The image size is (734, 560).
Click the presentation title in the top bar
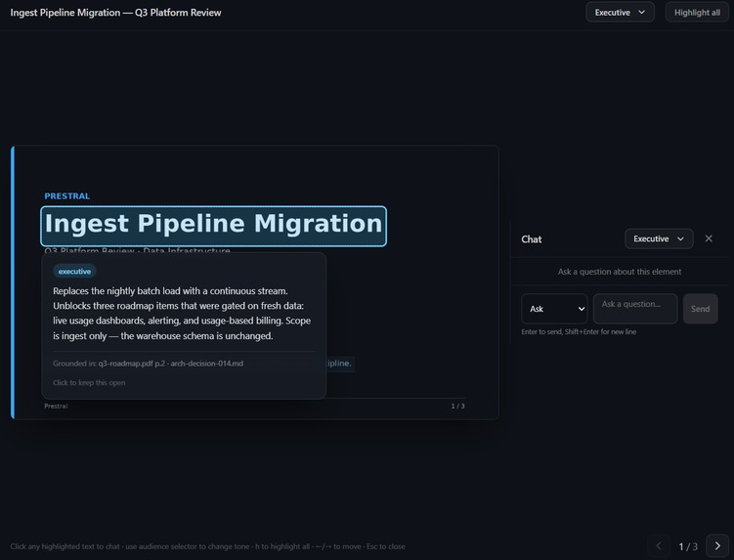point(115,13)
